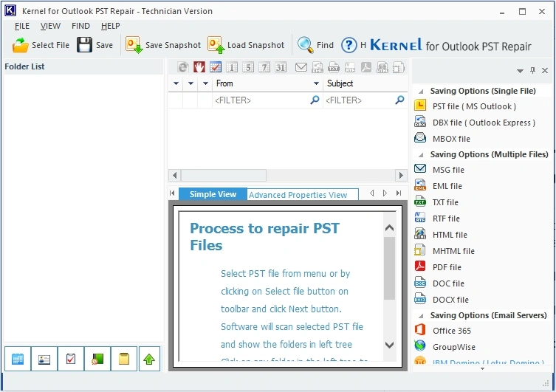556x392 pixels.
Task: Open the first column header dropdown arrow
Action: pyautogui.click(x=176, y=83)
